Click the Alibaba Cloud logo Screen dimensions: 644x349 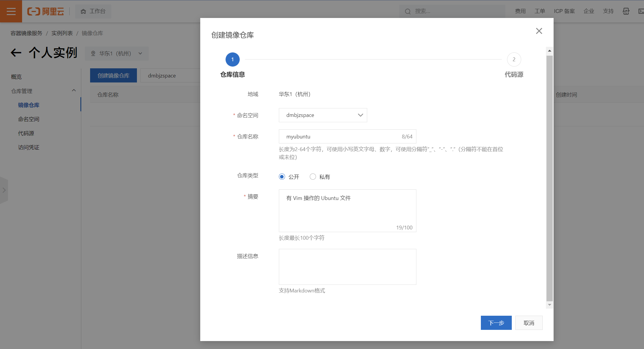[46, 11]
